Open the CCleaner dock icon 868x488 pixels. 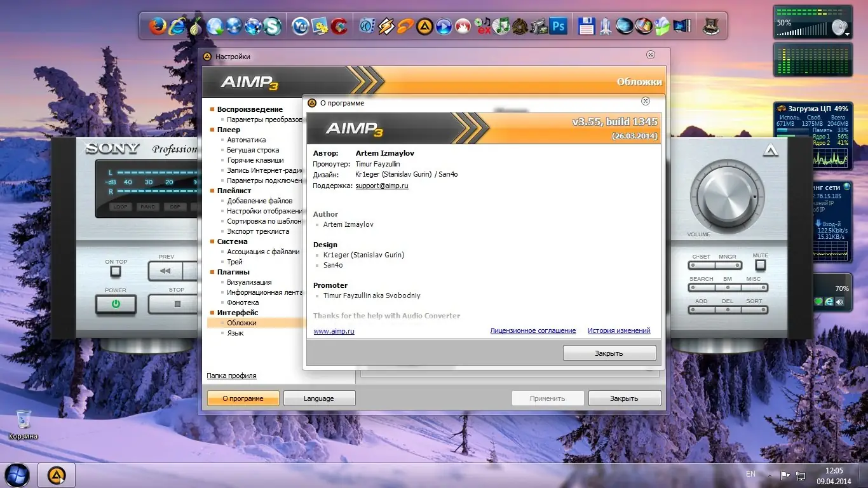tap(339, 26)
